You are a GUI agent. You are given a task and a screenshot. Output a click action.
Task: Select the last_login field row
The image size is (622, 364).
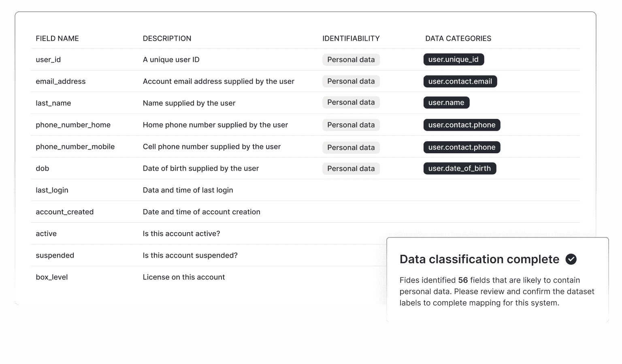(x=305, y=190)
